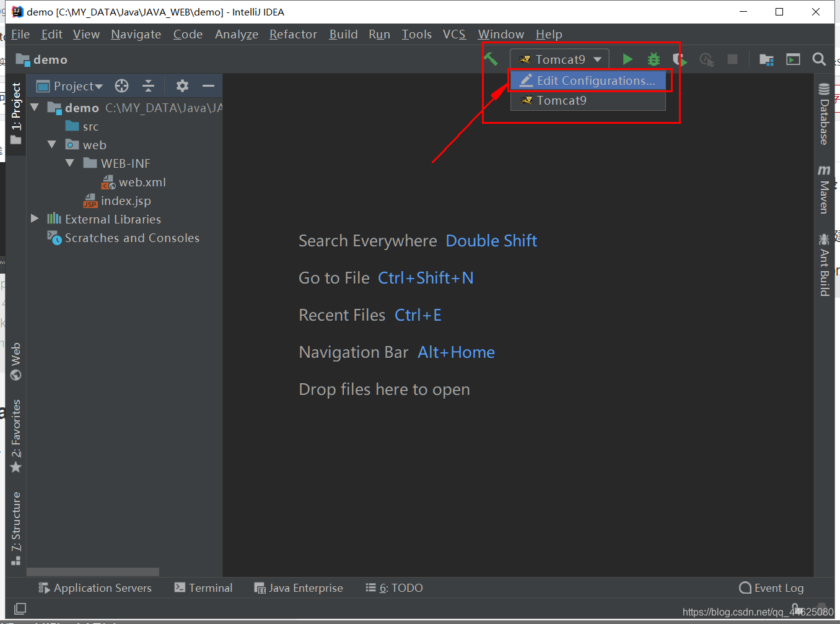Viewport: 840px width, 624px height.
Task: Open the Project view dropdown
Action: pos(69,86)
